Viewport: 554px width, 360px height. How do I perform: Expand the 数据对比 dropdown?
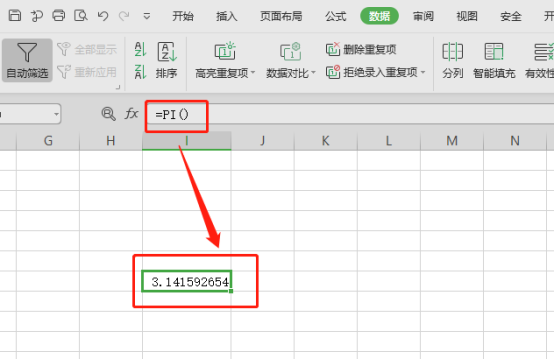click(313, 73)
